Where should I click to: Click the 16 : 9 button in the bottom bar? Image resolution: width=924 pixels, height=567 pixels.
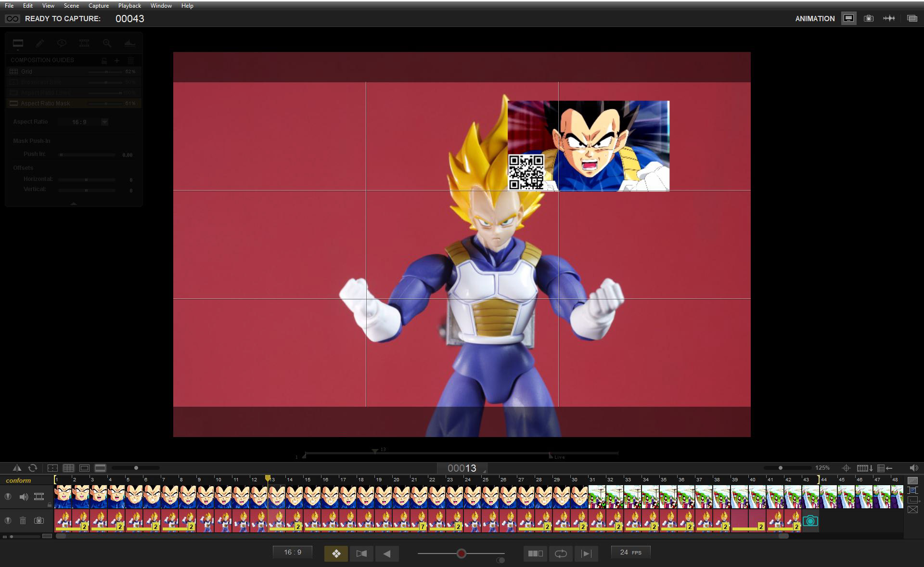292,552
